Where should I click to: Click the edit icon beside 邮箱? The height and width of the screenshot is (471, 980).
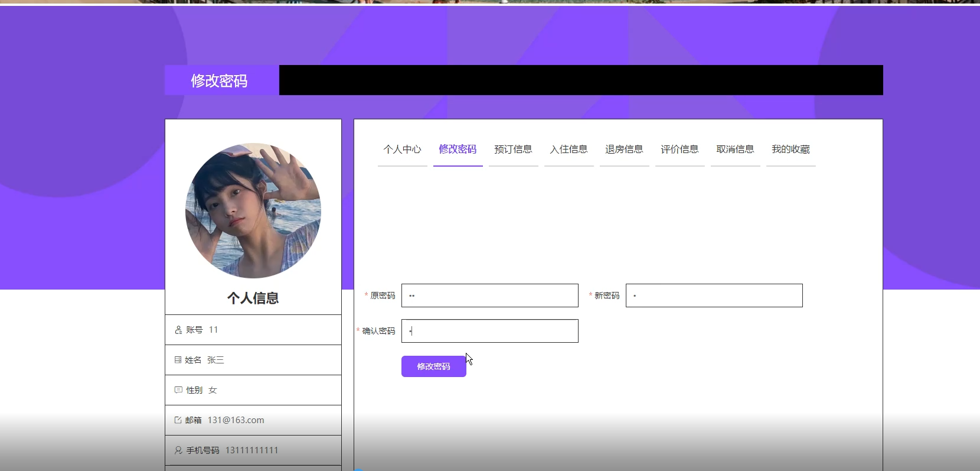(178, 420)
